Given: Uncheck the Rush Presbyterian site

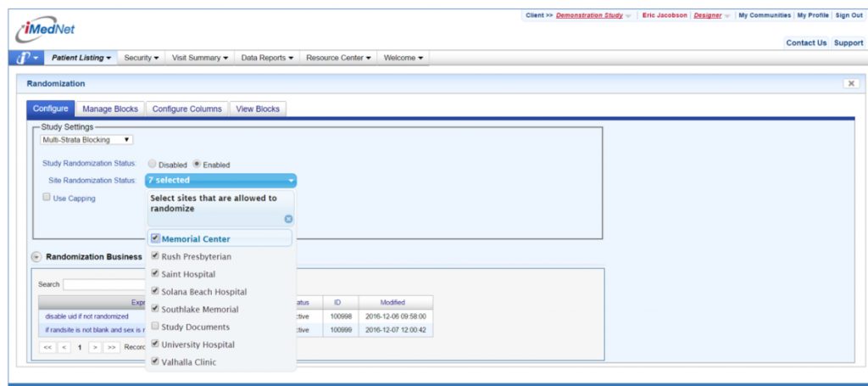Looking at the screenshot, I should pos(154,256).
